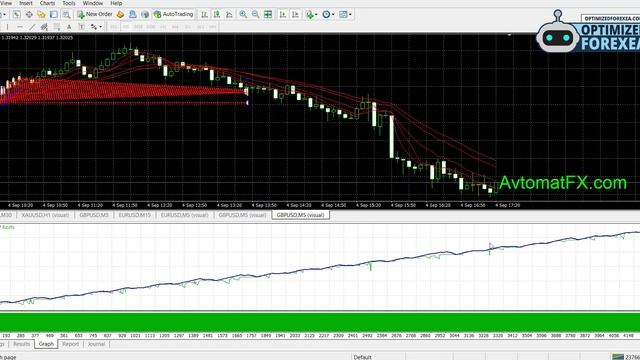Open the tester Report tab
Image resolution: width=640 pixels, height=360 pixels.
[x=70, y=344]
